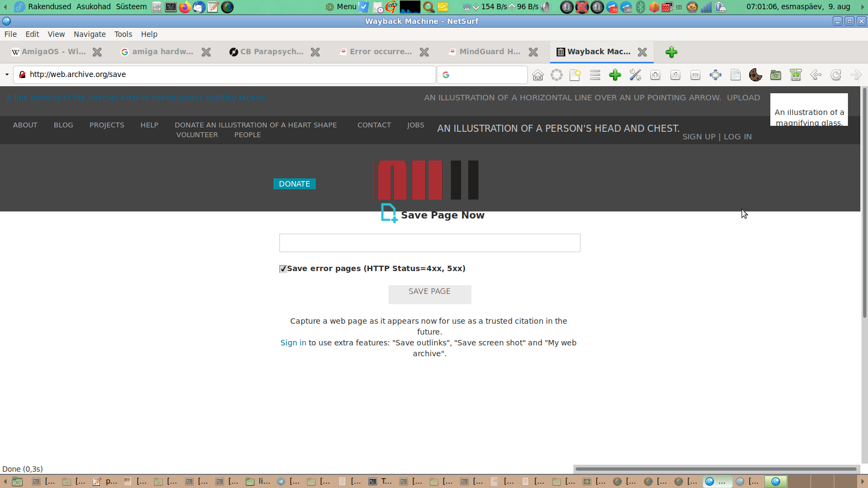Zoom out with the minus box icon
Screen dimensions: 868x488
coord(695,75)
